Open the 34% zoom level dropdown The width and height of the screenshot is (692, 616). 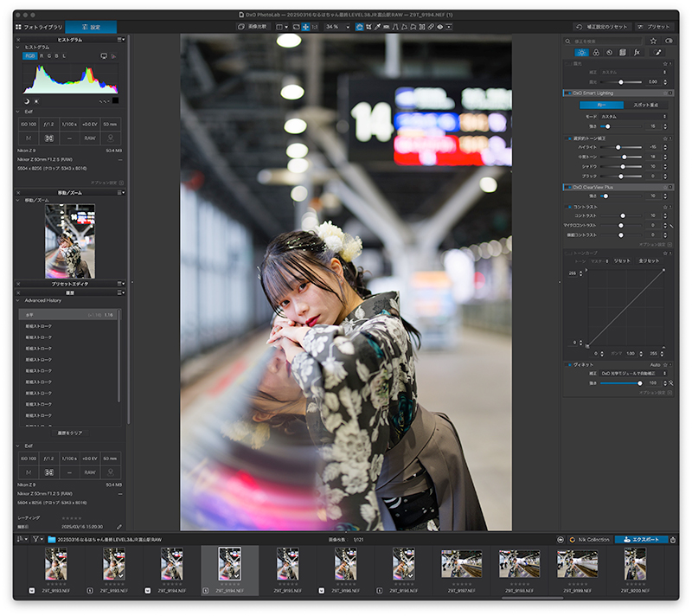click(337, 27)
